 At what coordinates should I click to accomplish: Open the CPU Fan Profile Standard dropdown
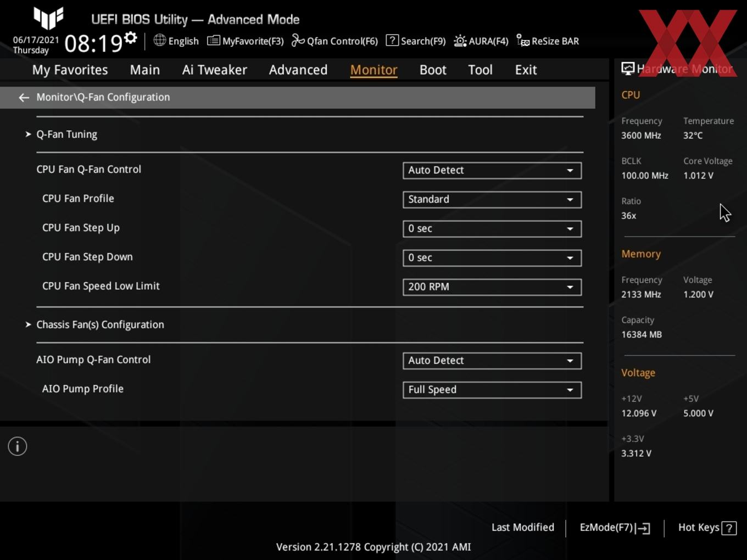tap(492, 199)
